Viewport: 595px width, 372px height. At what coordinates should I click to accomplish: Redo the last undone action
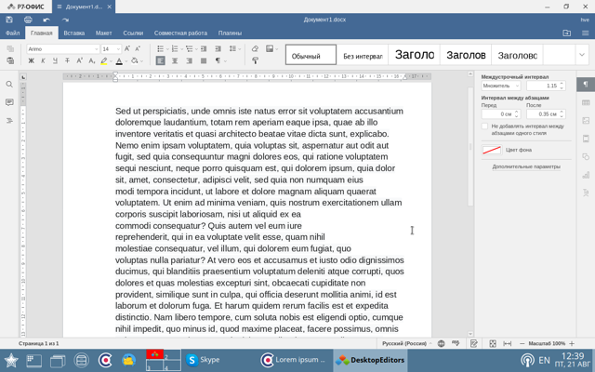tap(65, 20)
